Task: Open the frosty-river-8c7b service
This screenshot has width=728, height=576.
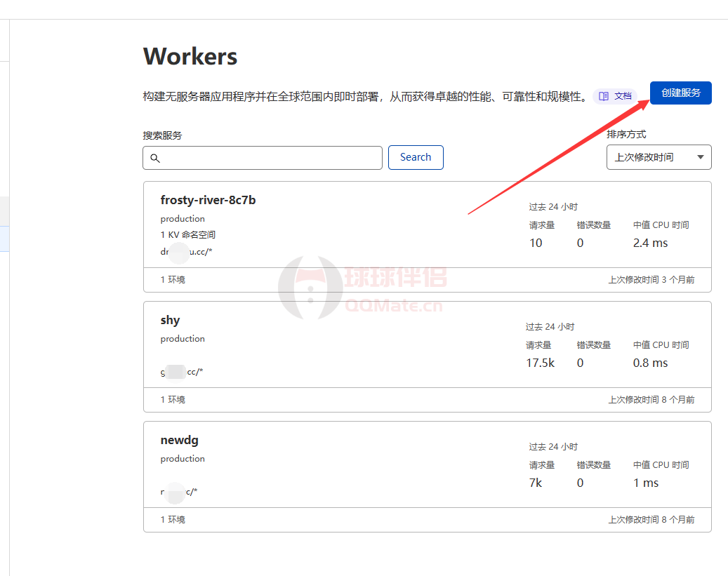Action: coord(208,200)
